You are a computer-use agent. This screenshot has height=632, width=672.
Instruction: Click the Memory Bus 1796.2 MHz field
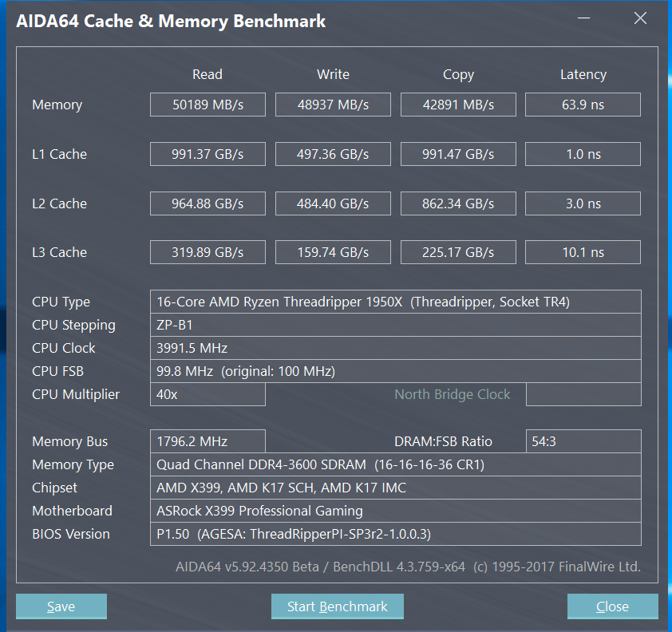point(208,441)
